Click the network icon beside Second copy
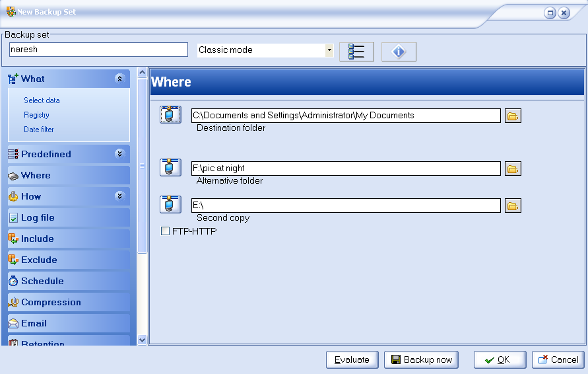The image size is (588, 374). tap(171, 204)
